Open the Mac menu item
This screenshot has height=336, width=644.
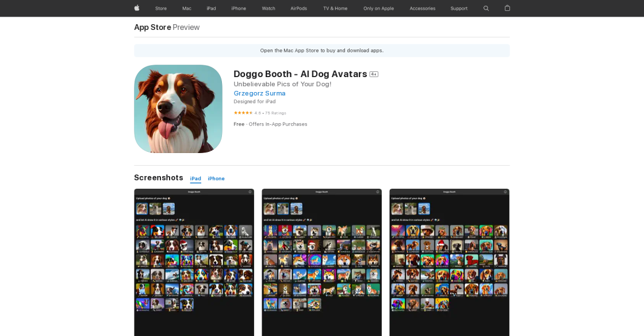tap(187, 8)
